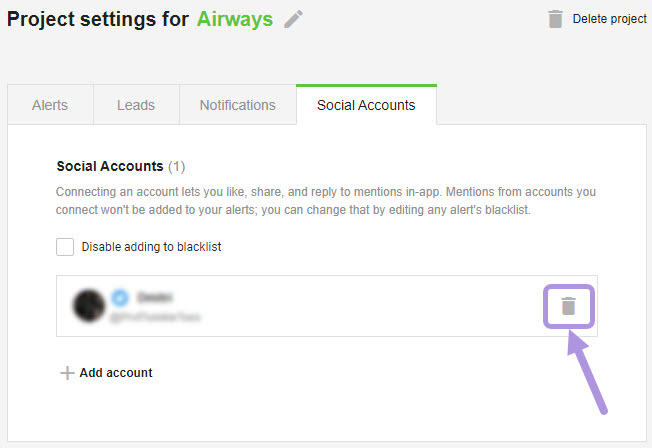This screenshot has width=652, height=448.
Task: Click the Add account text
Action: click(x=116, y=373)
